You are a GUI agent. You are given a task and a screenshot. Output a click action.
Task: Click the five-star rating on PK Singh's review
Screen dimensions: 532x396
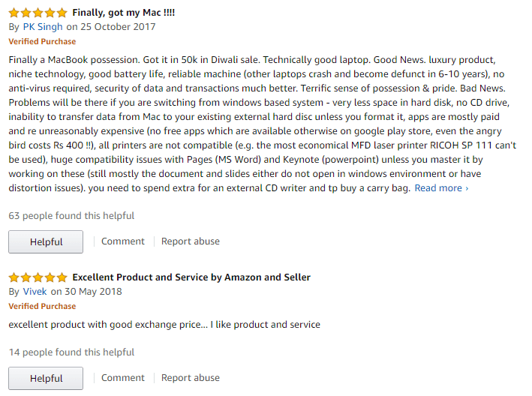click(x=38, y=13)
